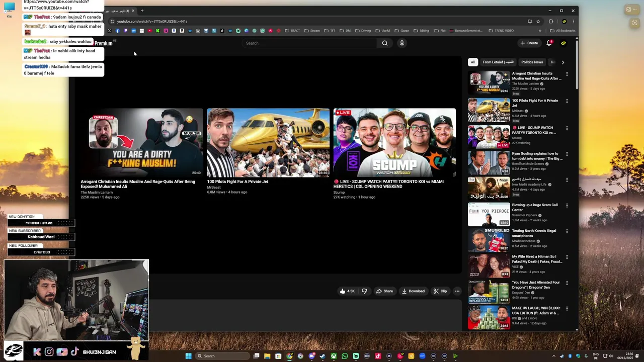Expand hidden bookmarks with double chevron
Screen dimensions: 644x362
pyautogui.click(x=540, y=31)
